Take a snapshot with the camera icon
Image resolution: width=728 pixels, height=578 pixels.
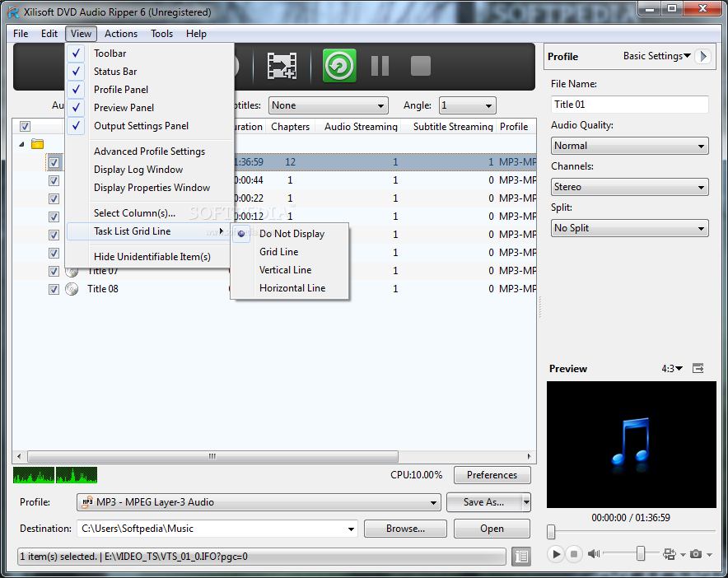[696, 554]
